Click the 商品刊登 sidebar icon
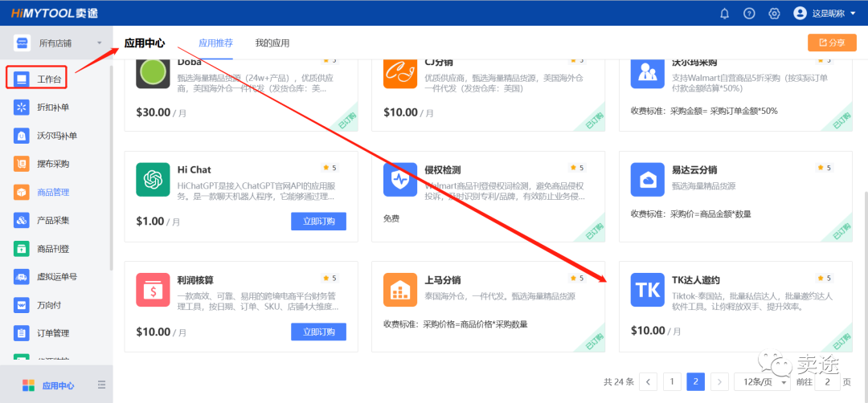 [x=22, y=249]
